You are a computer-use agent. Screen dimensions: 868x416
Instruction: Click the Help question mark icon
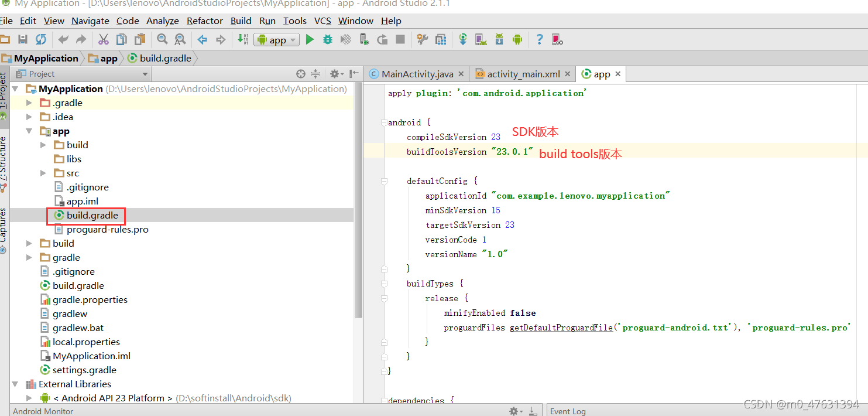pos(540,39)
